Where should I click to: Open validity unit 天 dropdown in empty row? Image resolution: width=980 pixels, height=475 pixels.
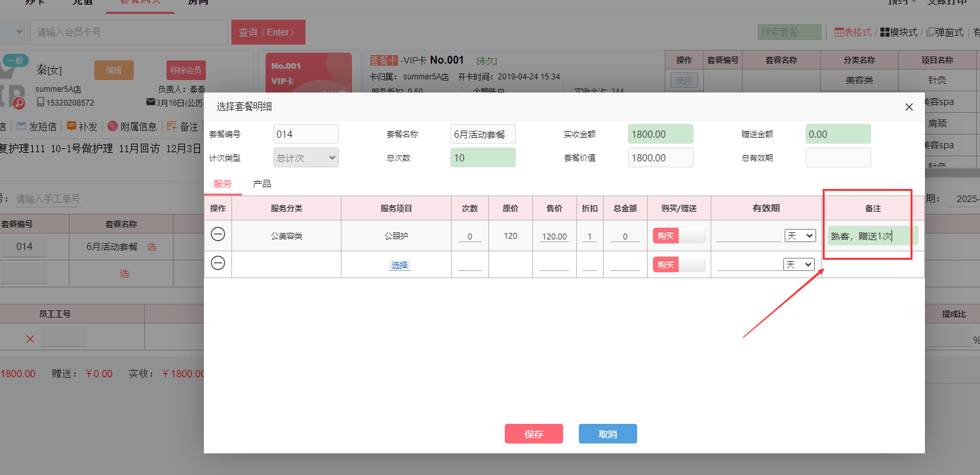point(800,264)
